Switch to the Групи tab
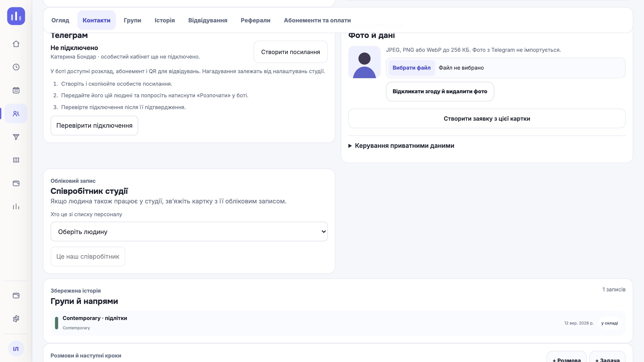 [133, 20]
